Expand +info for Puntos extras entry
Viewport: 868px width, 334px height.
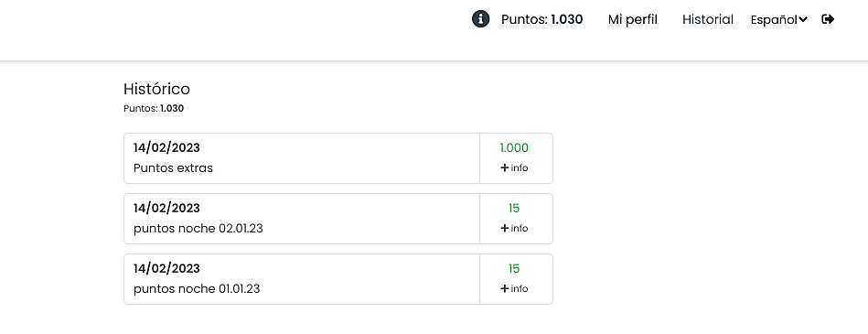click(514, 167)
